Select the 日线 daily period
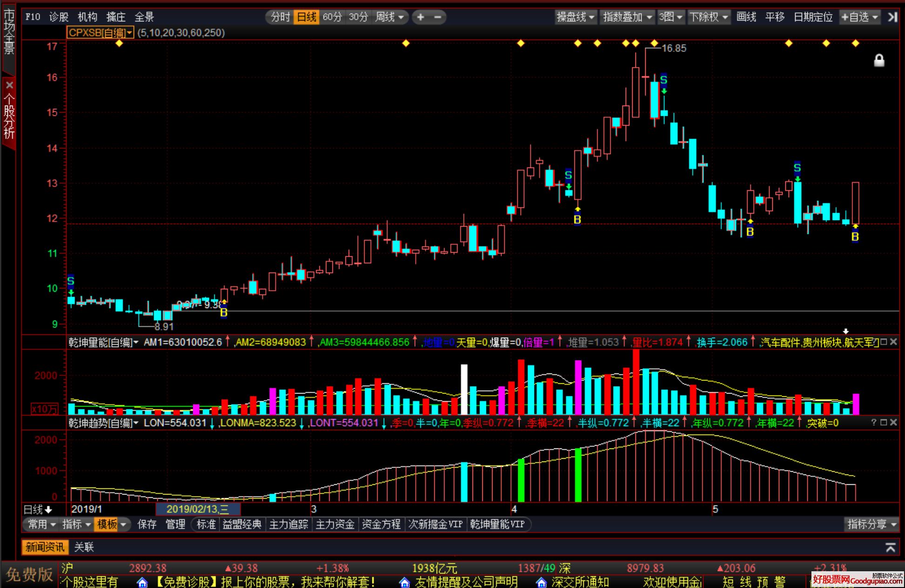This screenshot has height=588, width=905. [307, 17]
